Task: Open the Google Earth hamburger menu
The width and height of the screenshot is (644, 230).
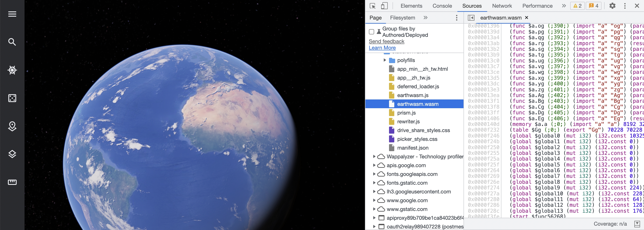Action: point(12,14)
